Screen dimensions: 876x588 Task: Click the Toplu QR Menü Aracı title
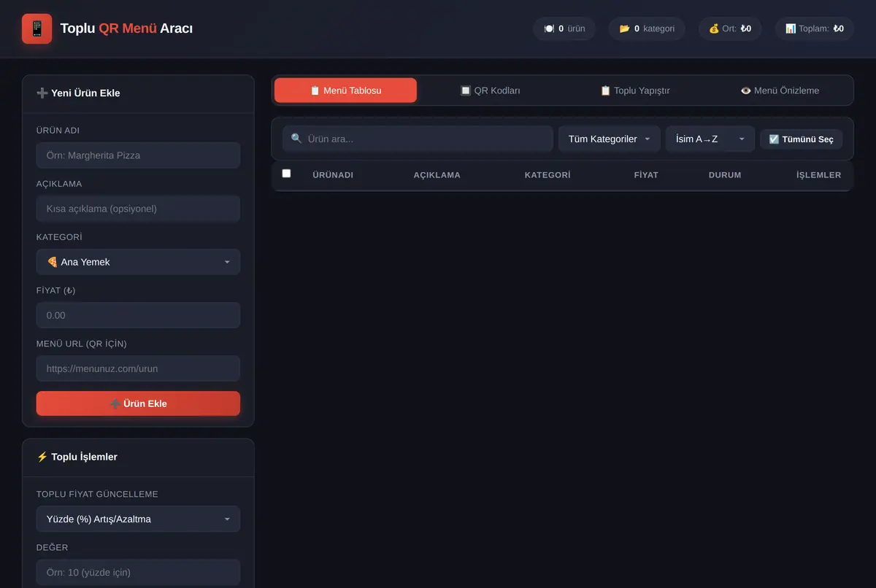coord(126,28)
